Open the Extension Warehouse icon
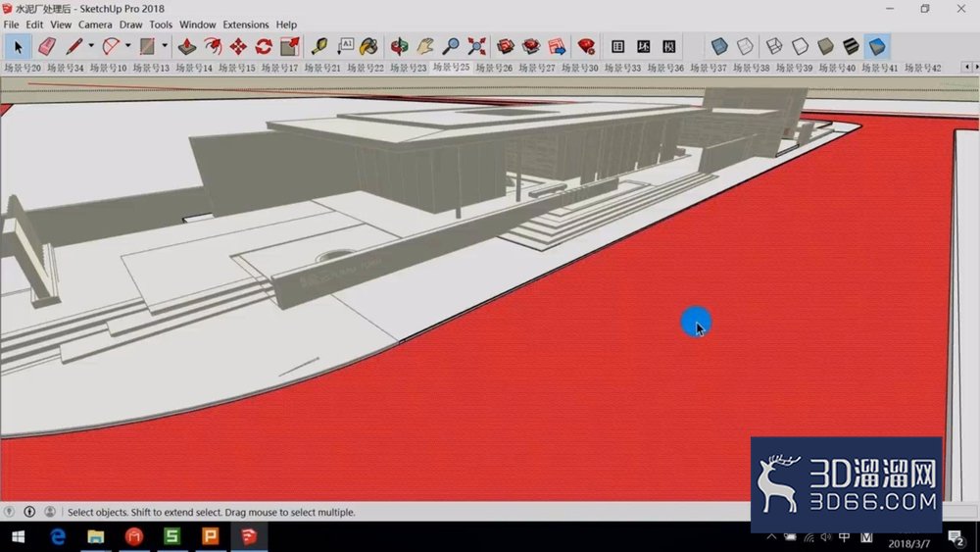Image resolution: width=980 pixels, height=552 pixels. click(x=531, y=46)
